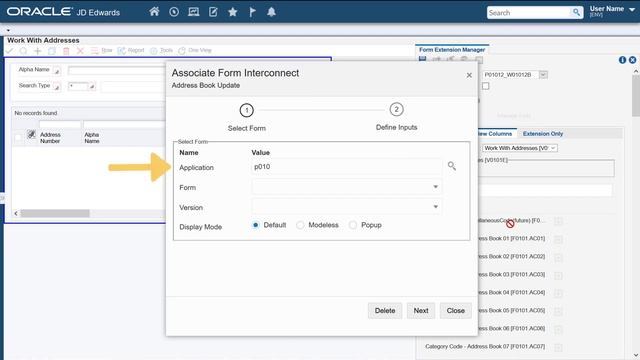Click the grid scroll-left arrow
The width and height of the screenshot is (640, 360).
pyautogui.click(x=16, y=213)
